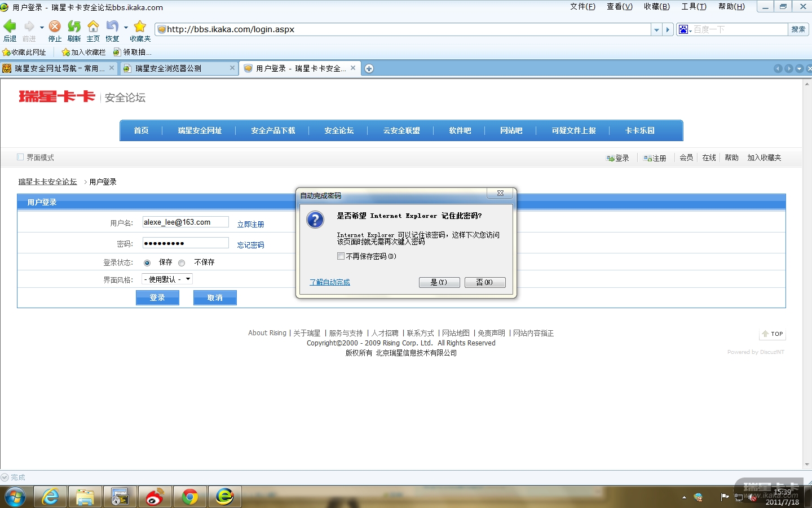Tick 不再保存密码 checkbox in dialog
This screenshot has height=508, width=812.
341,256
